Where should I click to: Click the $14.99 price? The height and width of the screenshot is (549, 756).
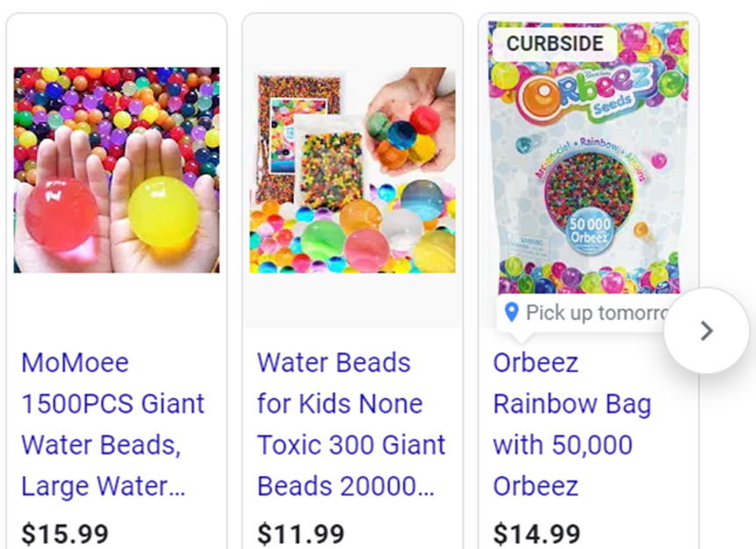(x=536, y=534)
